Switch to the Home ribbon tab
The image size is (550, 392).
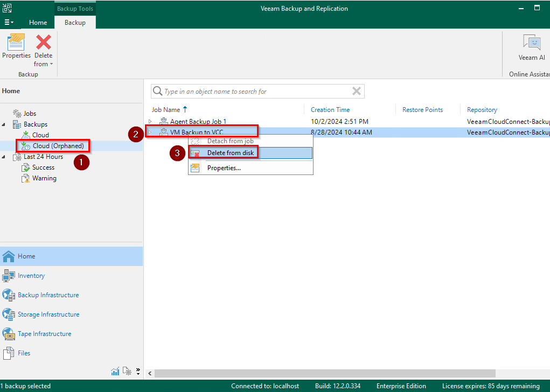[38, 23]
